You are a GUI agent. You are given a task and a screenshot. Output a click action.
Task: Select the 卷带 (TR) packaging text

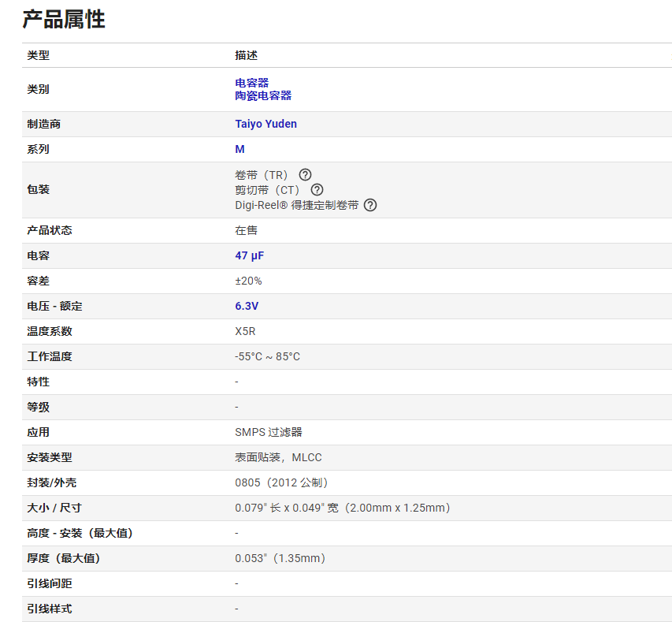pos(262,175)
